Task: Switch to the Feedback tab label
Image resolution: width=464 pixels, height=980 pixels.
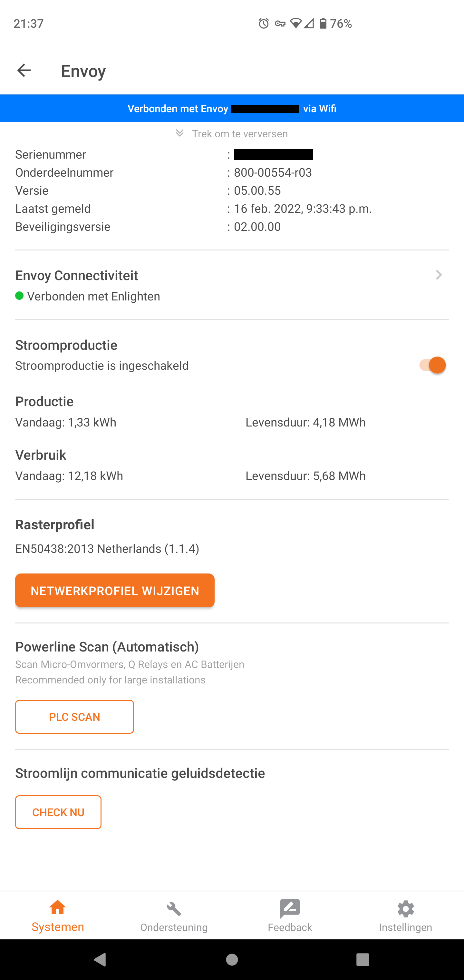Action: (290, 927)
